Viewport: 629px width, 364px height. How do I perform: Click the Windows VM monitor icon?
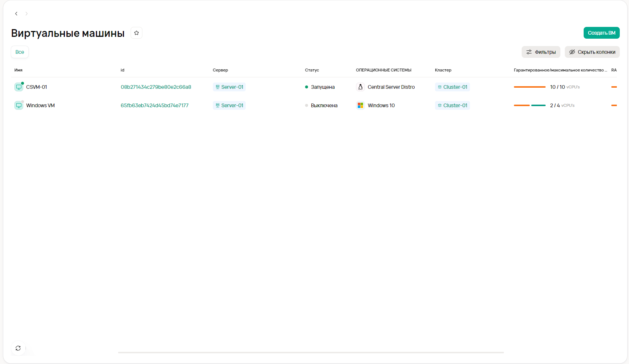pyautogui.click(x=18, y=105)
